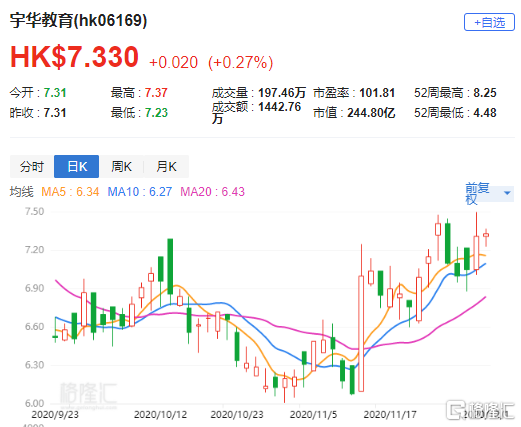This screenshot has width=521, height=427.
Task: Click the tall green candlestick near 2020/10/12
Action: [x=170, y=266]
